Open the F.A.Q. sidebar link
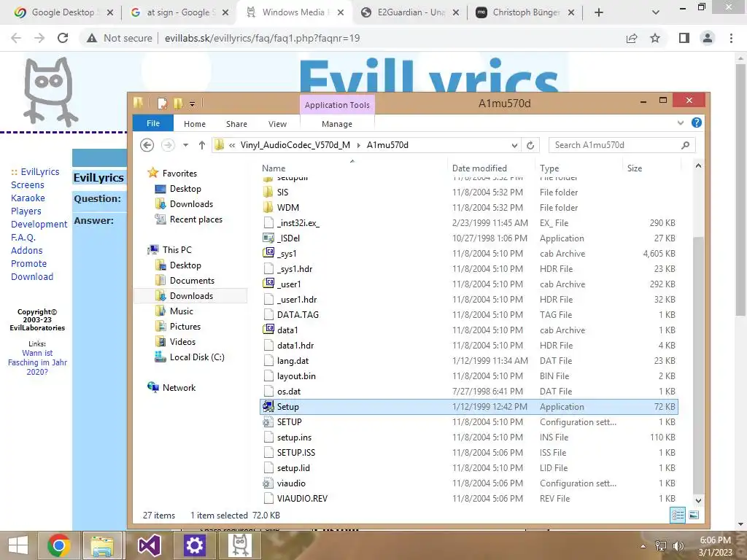Image resolution: width=747 pixels, height=560 pixels. (23, 237)
